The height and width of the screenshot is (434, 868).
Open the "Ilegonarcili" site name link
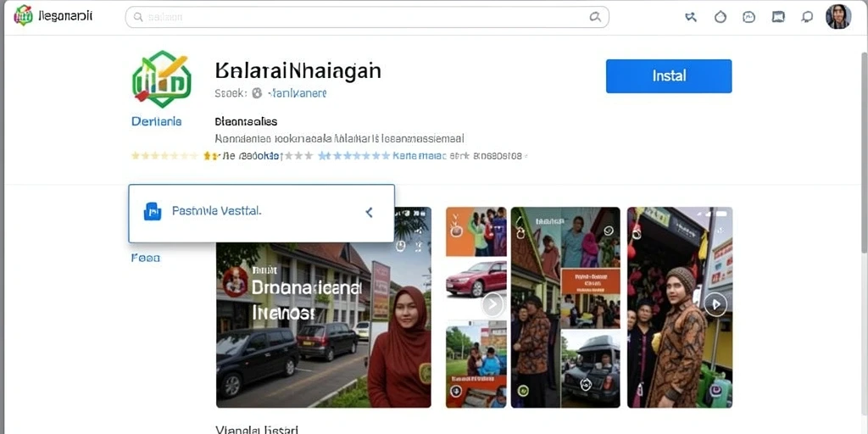(65, 16)
